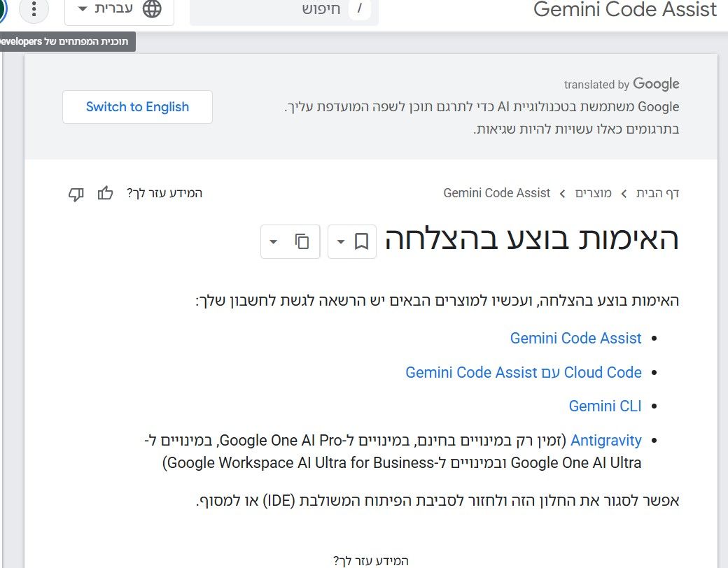The image size is (728, 568).
Task: Click the translated by Google label
Action: coord(622,84)
